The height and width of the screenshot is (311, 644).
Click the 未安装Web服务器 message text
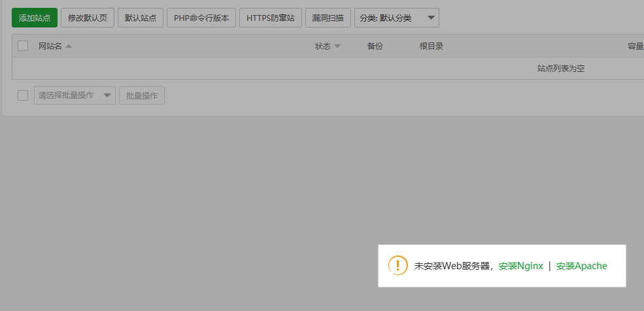pyautogui.click(x=453, y=266)
